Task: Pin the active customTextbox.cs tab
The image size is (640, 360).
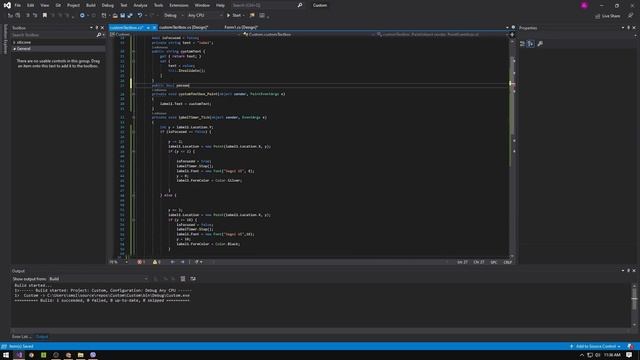Action: [x=148, y=27]
